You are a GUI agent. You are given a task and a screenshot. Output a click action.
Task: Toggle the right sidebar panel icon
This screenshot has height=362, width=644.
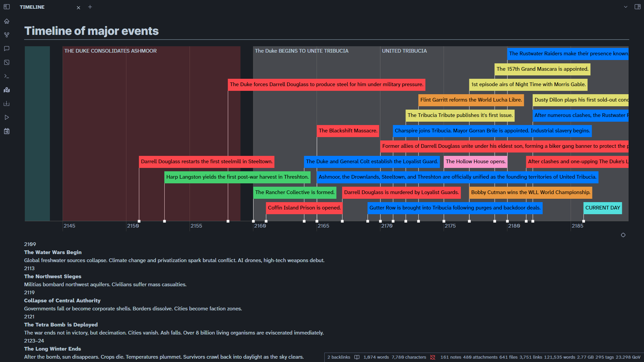[x=638, y=7]
